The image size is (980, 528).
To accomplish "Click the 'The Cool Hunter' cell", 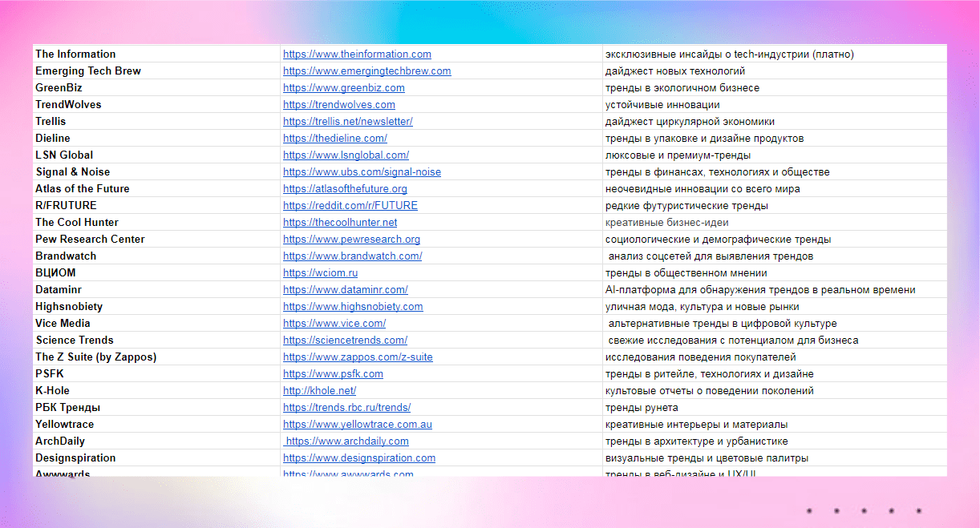I will click(x=156, y=223).
